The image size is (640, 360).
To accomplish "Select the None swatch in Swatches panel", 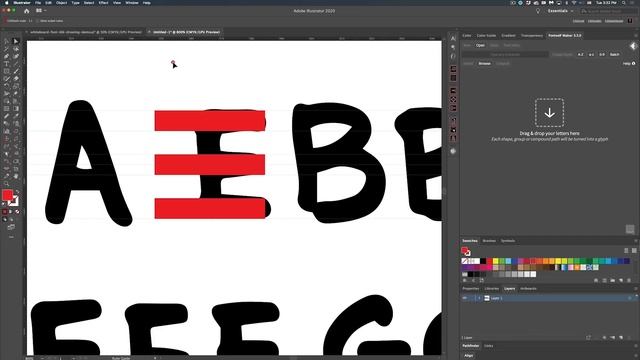I will 464,261.
